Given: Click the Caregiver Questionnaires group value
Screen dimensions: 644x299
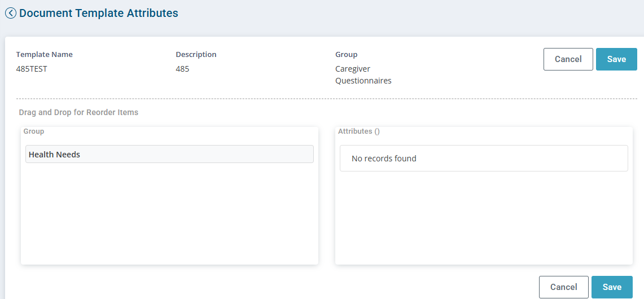Looking at the screenshot, I should tap(363, 74).
